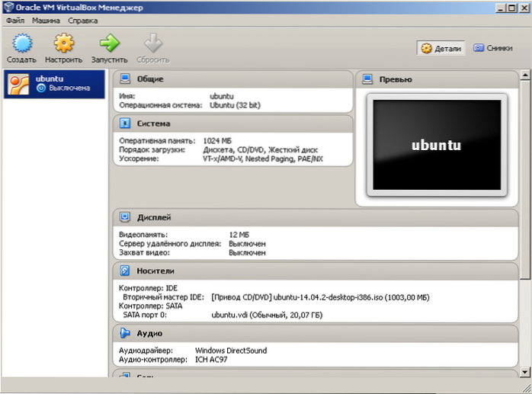Screen dimensions: 532x394
Task: Click the Создать (Create) toolbar icon
Action: point(21,43)
